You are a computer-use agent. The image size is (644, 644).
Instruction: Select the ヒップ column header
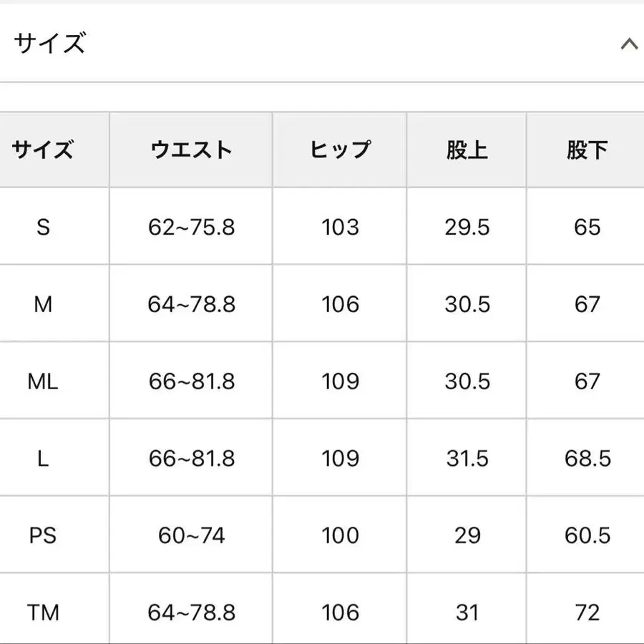tap(338, 150)
